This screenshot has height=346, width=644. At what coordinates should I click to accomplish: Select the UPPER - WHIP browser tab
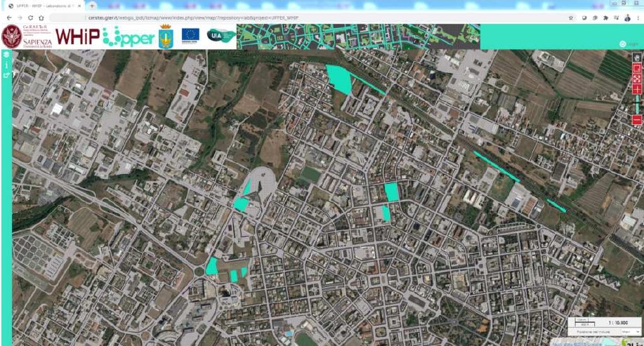pos(42,6)
